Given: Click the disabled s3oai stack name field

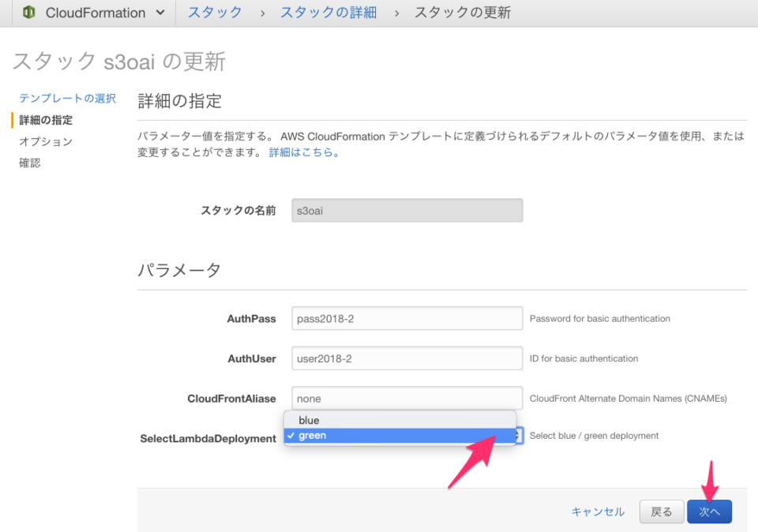Looking at the screenshot, I should click(406, 210).
